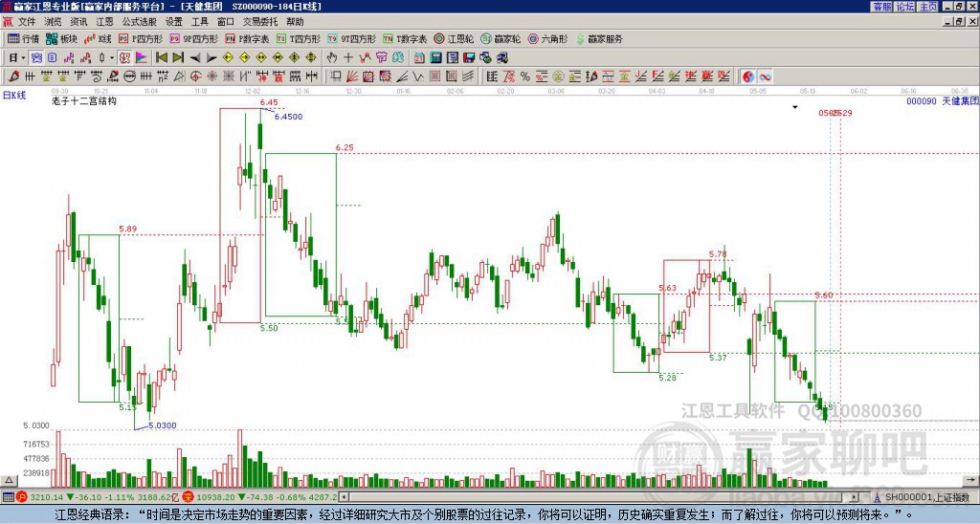Open the T数字表 tool
Screen dimensions: 980x524
[405, 38]
